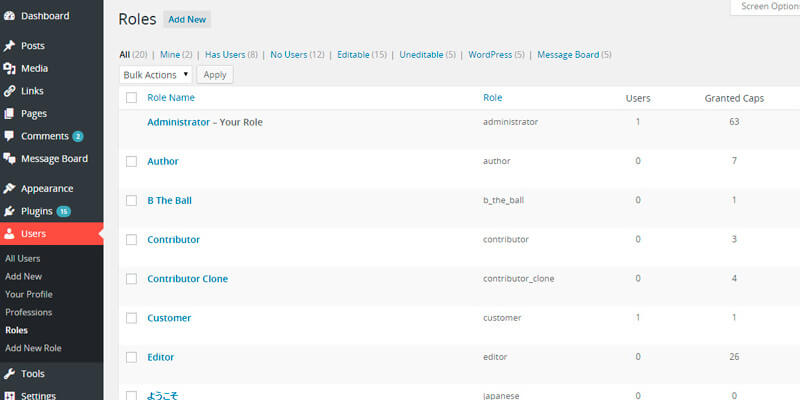This screenshot has height=400, width=800.
Task: Click Administrator granted caps value 63
Action: (x=734, y=122)
